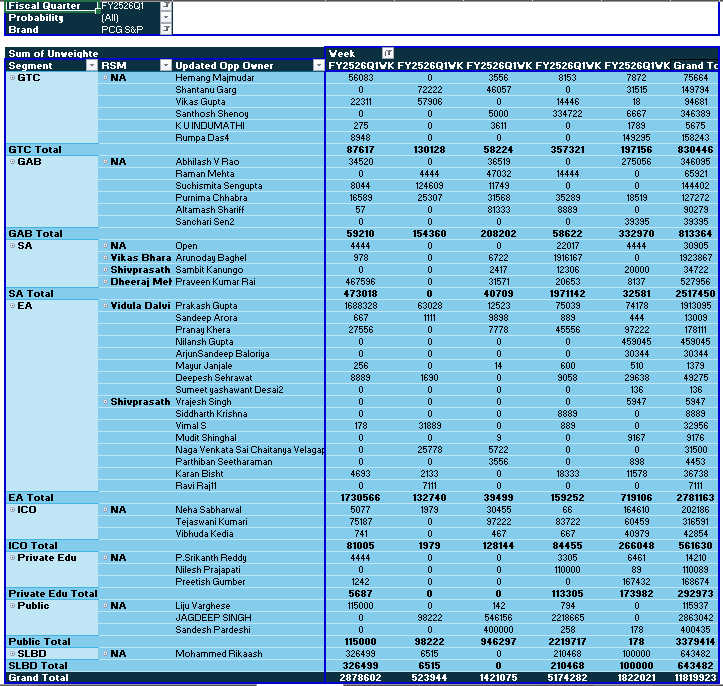Open the Probability (All) filter dropdown
723x686 pixels.
click(166, 17)
